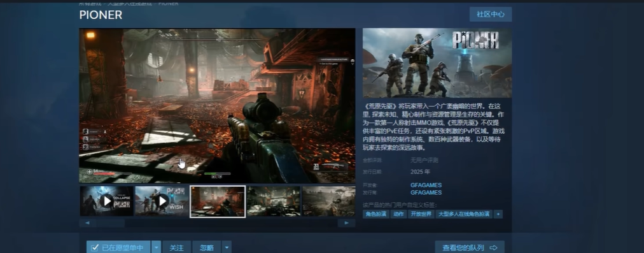Viewport: 644px width, 253px height.
Task: Click the plus icon to add a tag
Action: 498,214
